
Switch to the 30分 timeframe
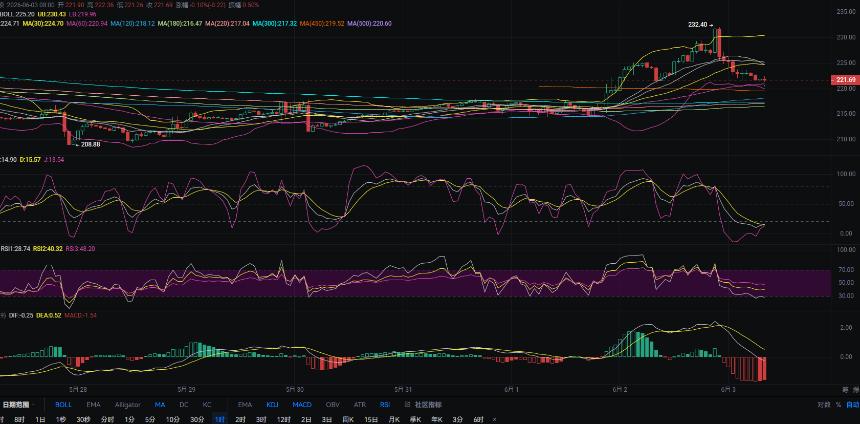197,420
